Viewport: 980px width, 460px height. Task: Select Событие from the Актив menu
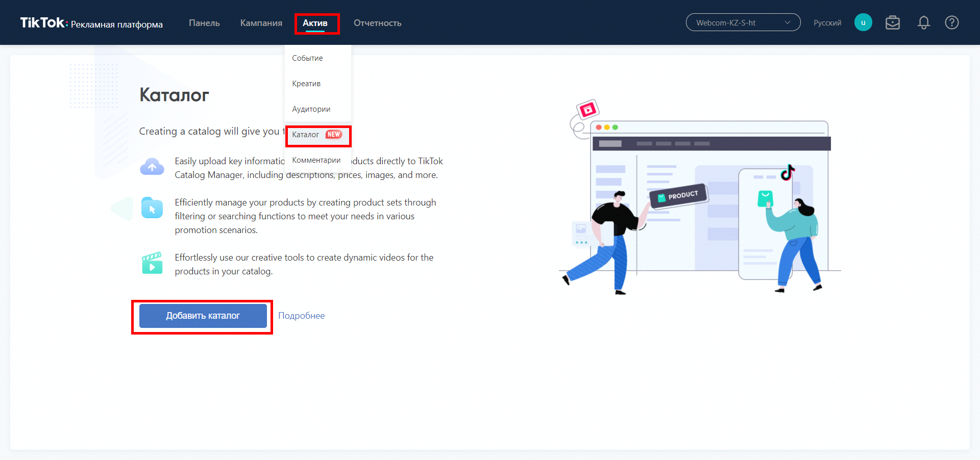pos(307,58)
